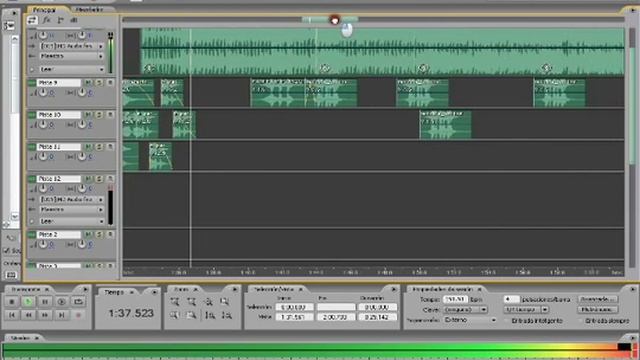Click the red record button
The height and width of the screenshot is (360, 640).
coord(78,315)
